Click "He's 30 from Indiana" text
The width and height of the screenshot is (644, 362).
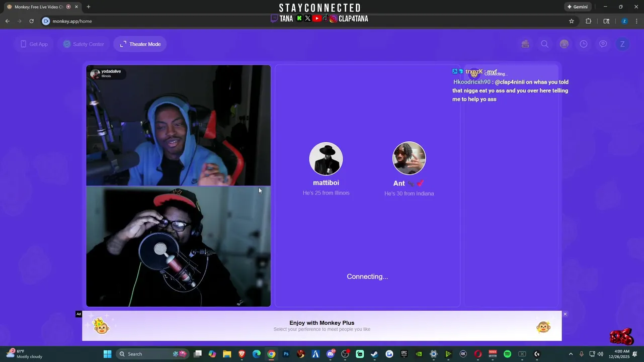click(x=409, y=194)
